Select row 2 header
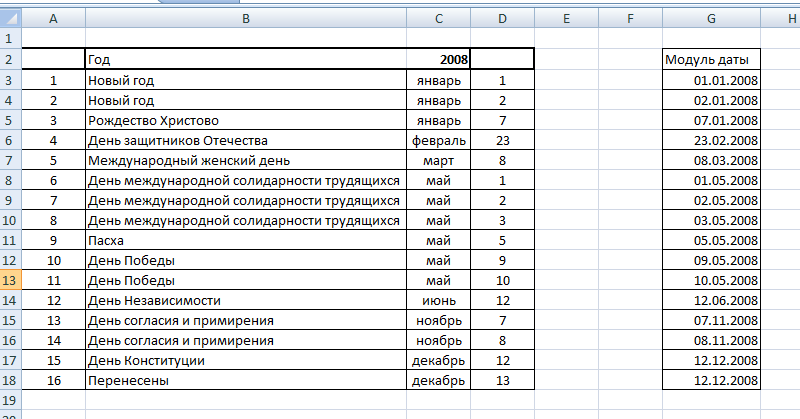 (10, 59)
